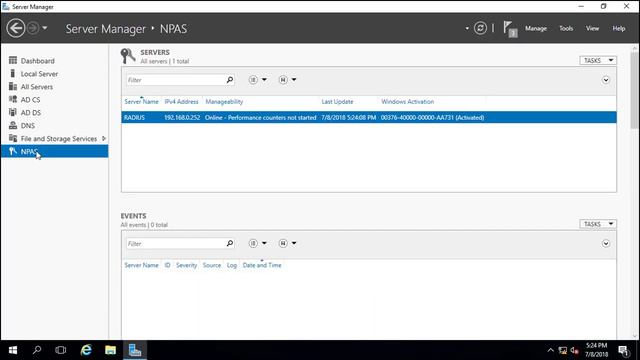Click the 192.168.0.252 address cell
The height and width of the screenshot is (360, 640).
tap(182, 118)
